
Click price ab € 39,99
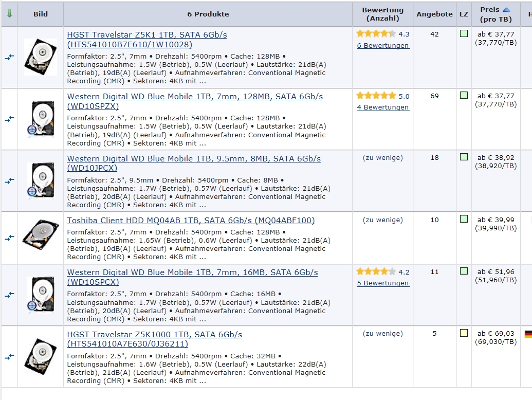496,220
